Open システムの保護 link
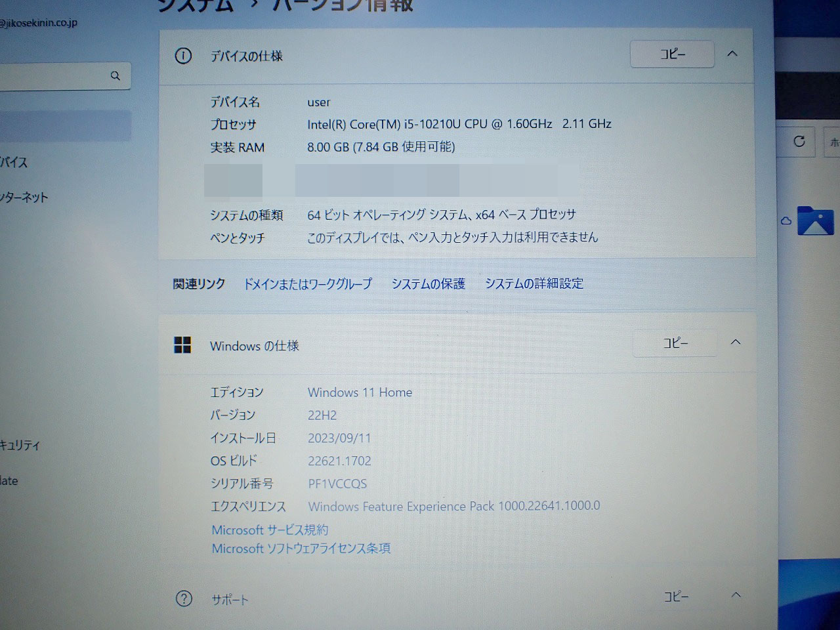 click(428, 283)
